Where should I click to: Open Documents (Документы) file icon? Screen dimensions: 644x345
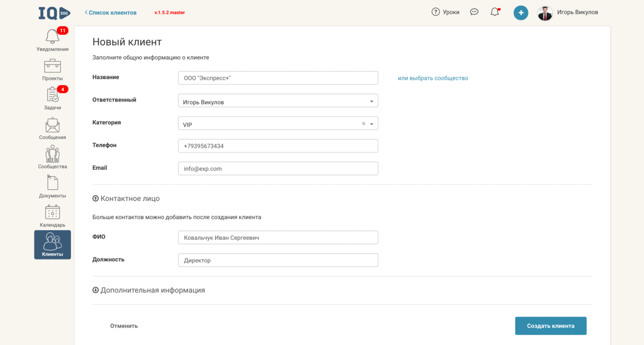(x=52, y=183)
